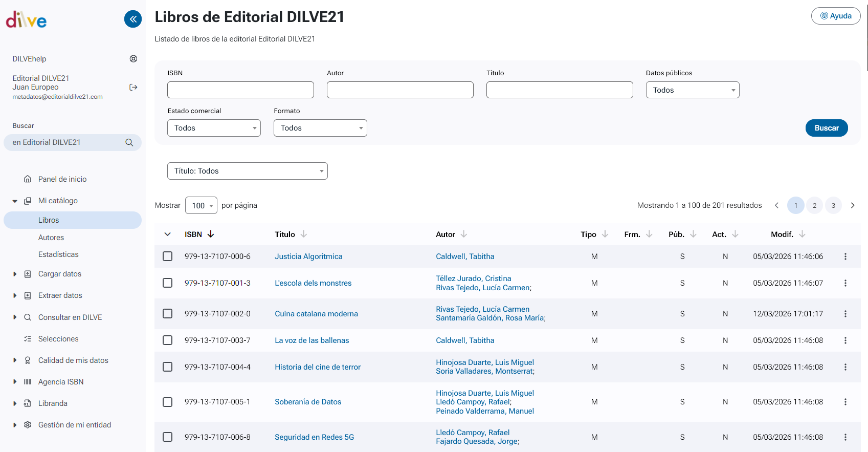Click the Gestión de mi entidad gear icon
This screenshot has height=452, width=868.
28,425
